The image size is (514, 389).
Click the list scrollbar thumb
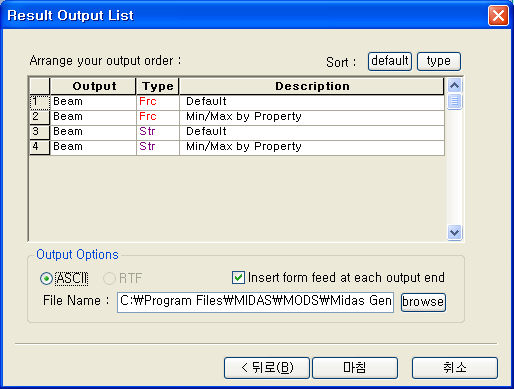tap(455, 101)
